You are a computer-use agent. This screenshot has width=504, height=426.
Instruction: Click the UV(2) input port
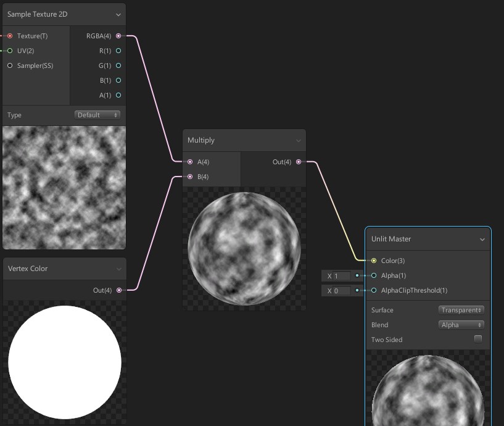tap(10, 51)
